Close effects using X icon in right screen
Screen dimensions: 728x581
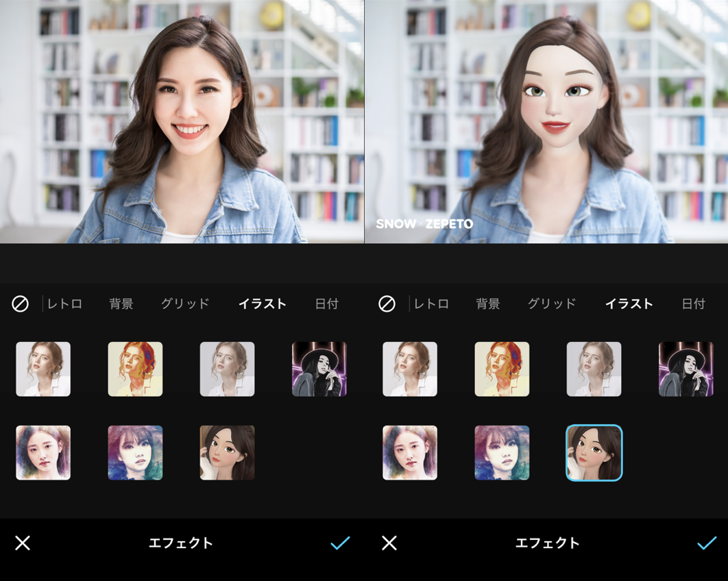(x=389, y=543)
